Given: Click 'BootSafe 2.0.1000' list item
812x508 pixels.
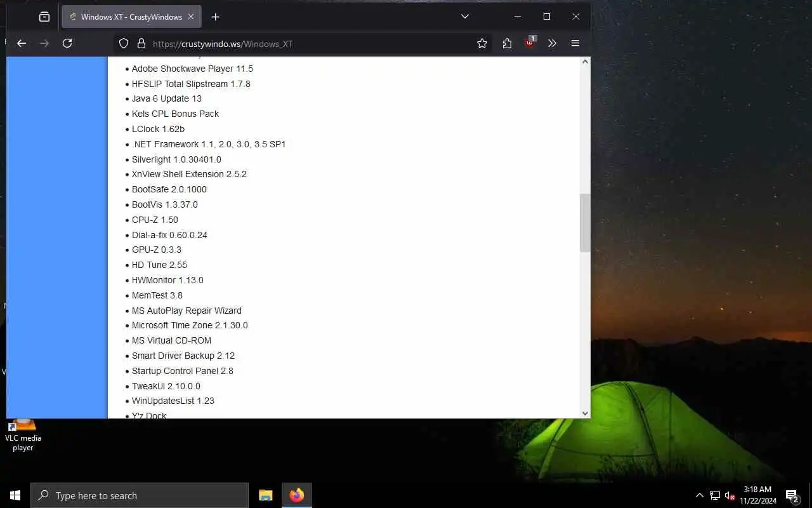Looking at the screenshot, I should point(169,189).
